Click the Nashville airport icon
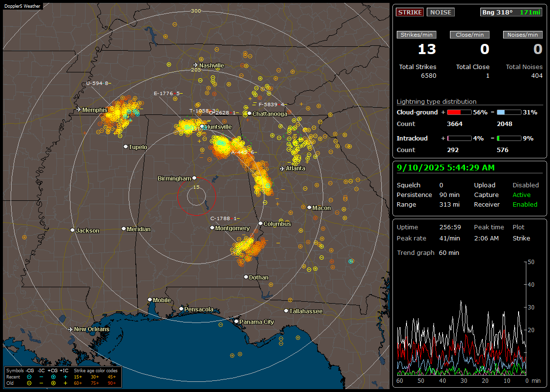This screenshot has width=550, height=392. point(195,65)
